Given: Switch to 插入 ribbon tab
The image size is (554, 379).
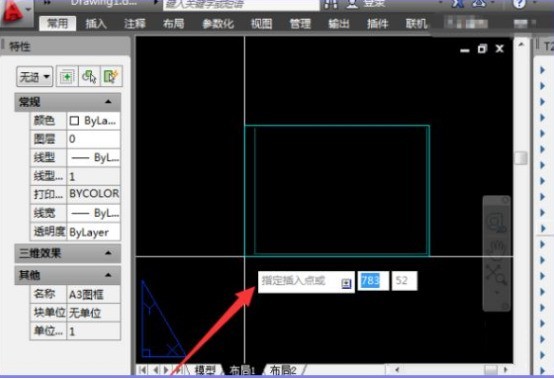Looking at the screenshot, I should 96,24.
